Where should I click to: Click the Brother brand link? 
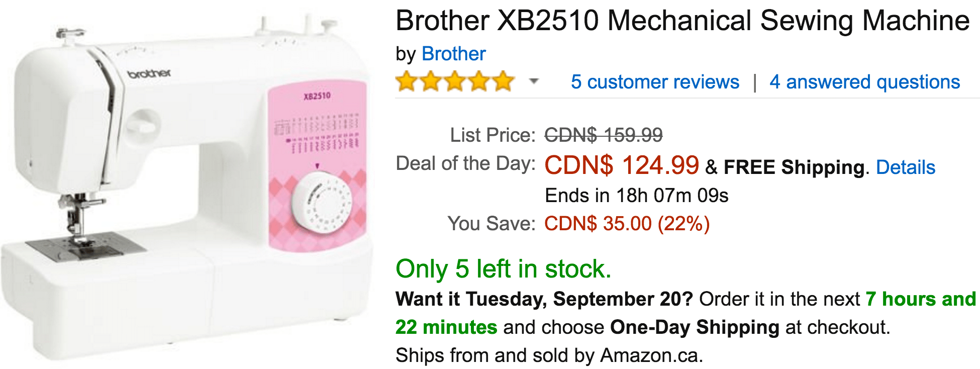(x=454, y=54)
